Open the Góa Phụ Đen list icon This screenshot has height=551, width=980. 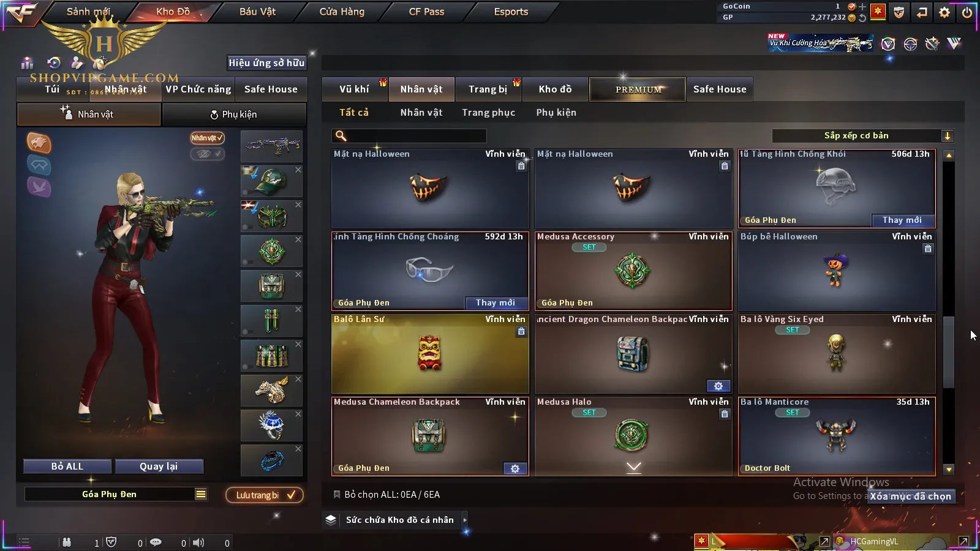tap(201, 494)
